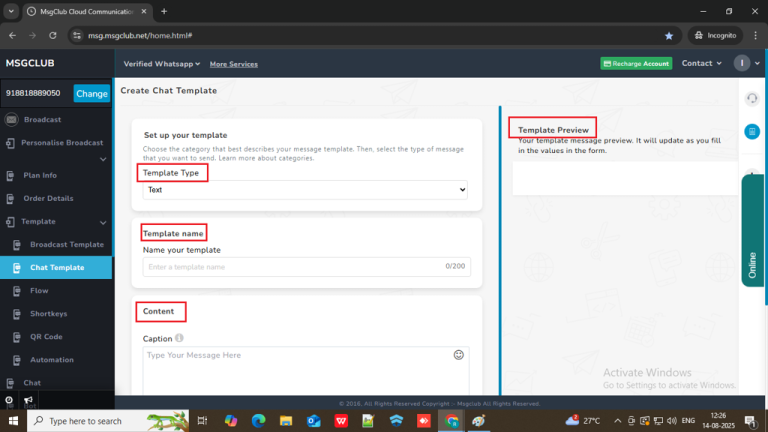The height and width of the screenshot is (432, 768).
Task: Click the Recharge Account button
Action: 636,64
